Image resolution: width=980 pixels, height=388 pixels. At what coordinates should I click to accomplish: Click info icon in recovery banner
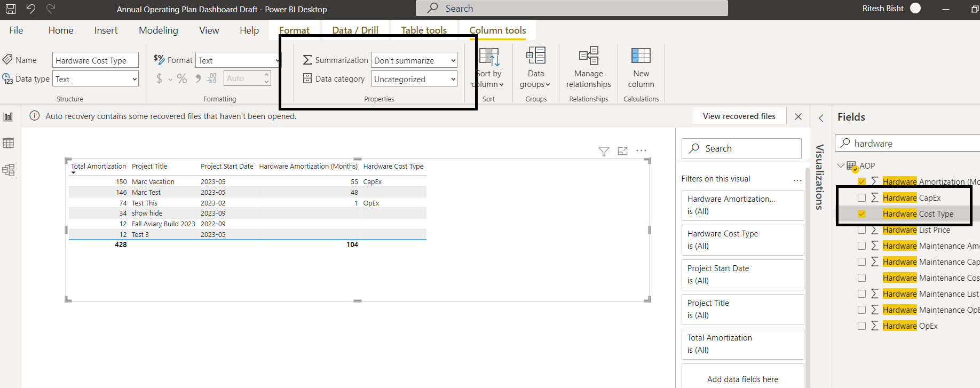click(x=35, y=116)
